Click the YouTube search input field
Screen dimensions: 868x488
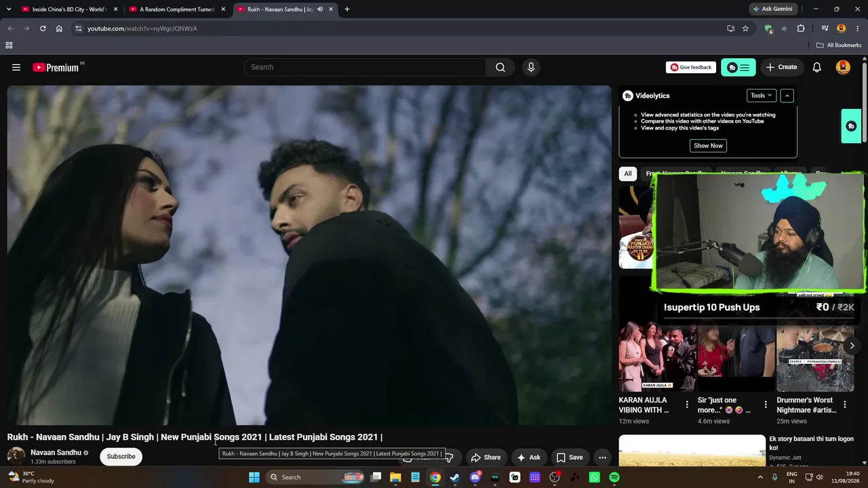point(365,67)
